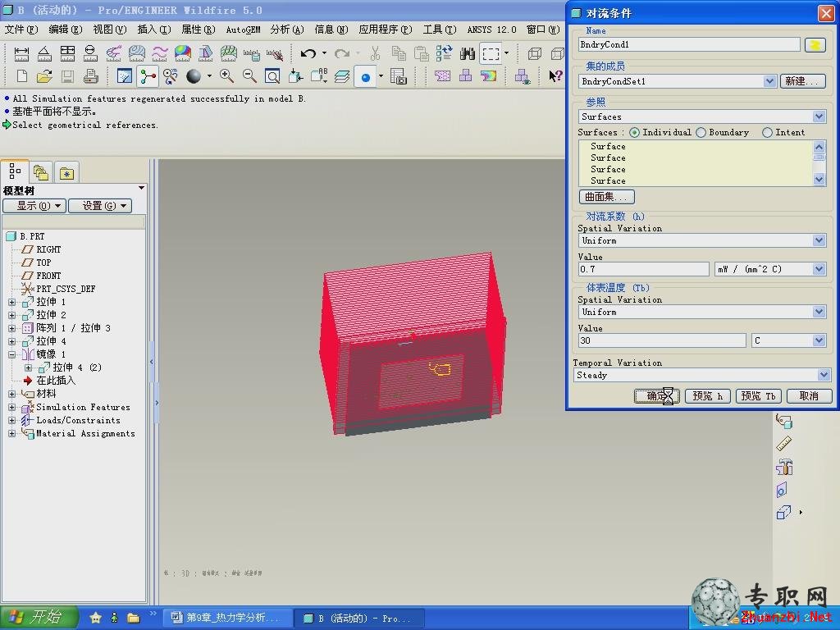Click the 新建 button

point(802,81)
